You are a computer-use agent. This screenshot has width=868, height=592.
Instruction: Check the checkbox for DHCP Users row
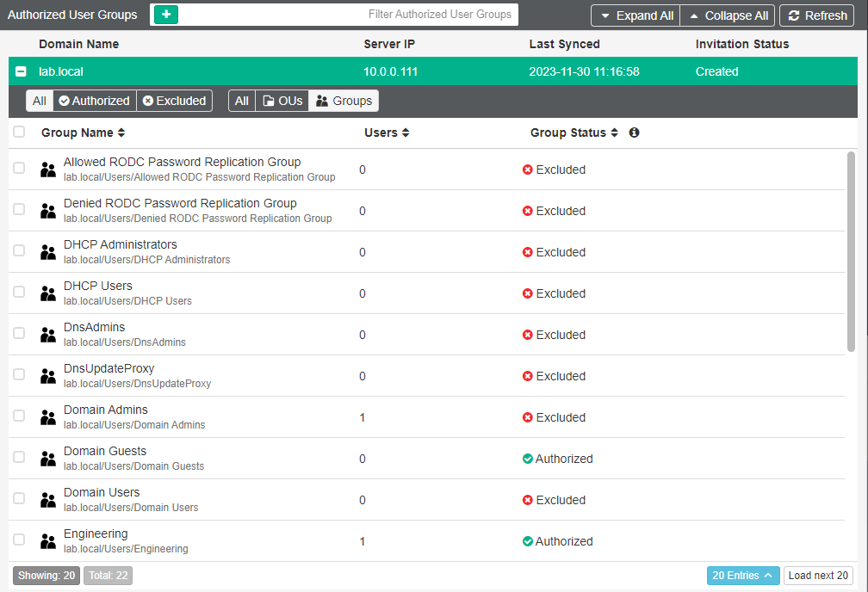click(18, 292)
